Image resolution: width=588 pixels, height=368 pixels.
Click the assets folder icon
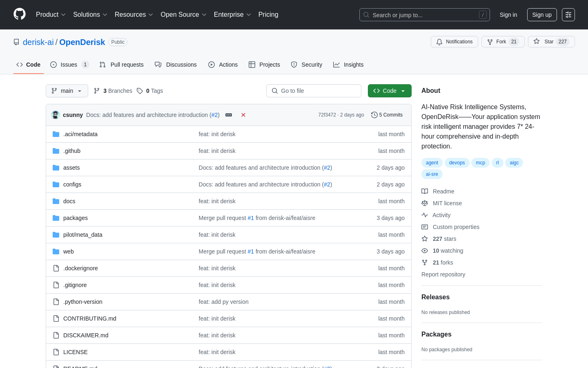coord(56,168)
